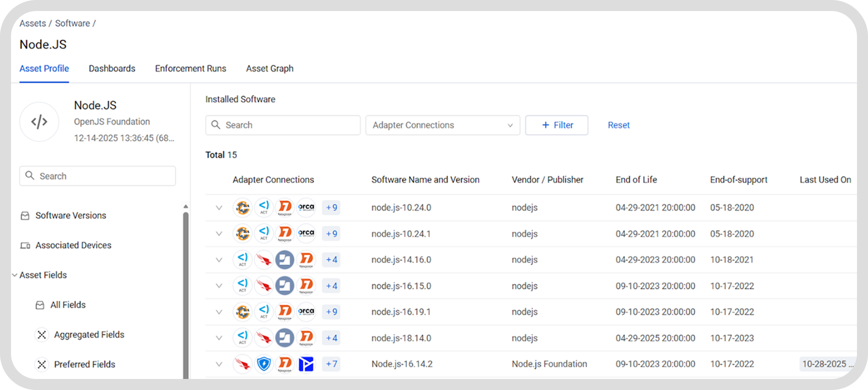This screenshot has width=868, height=390.
Task: Expand the node.js-10.24.1 row
Action: click(219, 234)
